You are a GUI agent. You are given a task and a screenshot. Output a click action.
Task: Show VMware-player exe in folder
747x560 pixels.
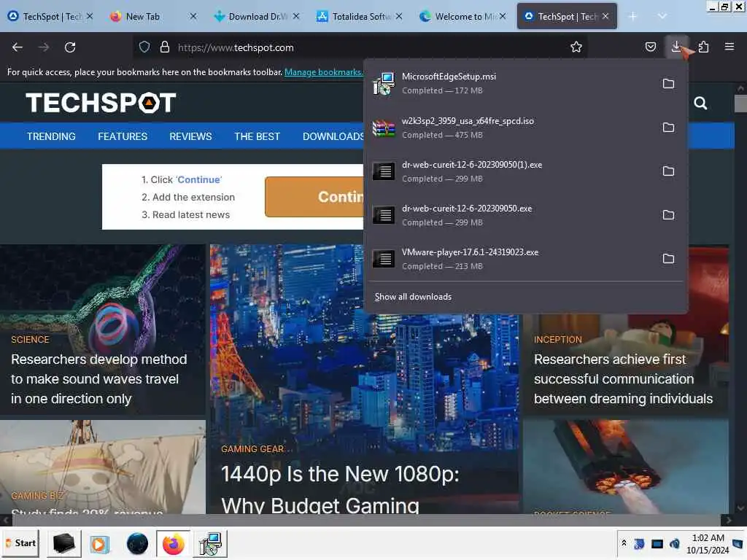click(x=668, y=259)
